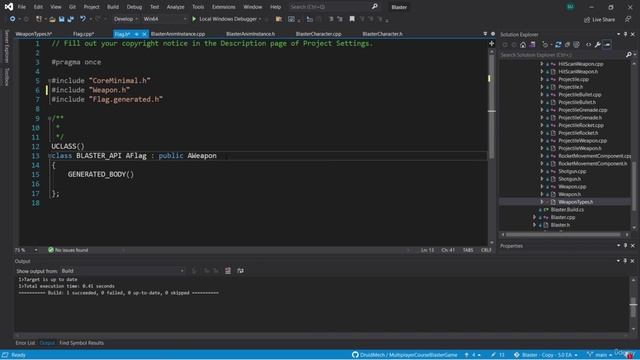640x360 pixels.
Task: Click the DruidMech repository name in status bar
Action: (x=409, y=355)
